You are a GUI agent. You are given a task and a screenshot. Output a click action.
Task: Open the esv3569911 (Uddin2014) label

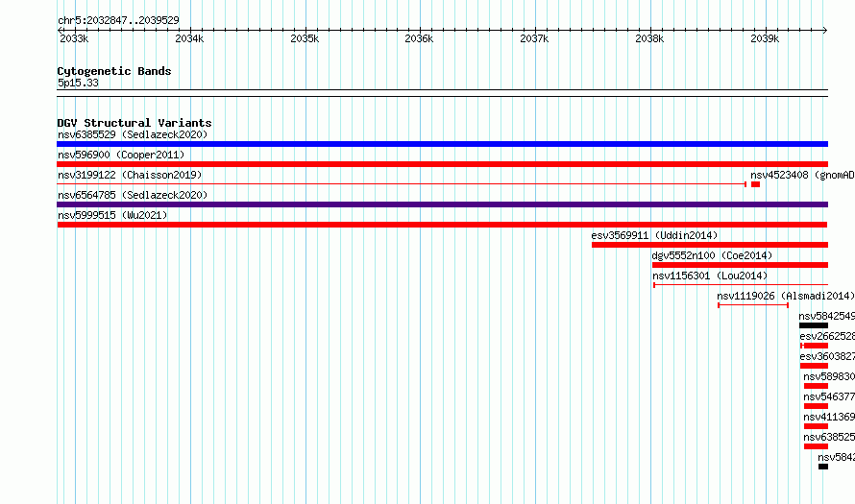pyautogui.click(x=654, y=235)
